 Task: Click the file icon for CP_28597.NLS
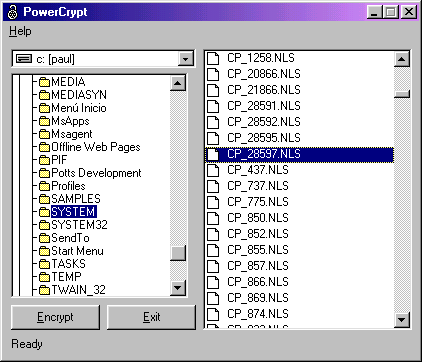213,154
